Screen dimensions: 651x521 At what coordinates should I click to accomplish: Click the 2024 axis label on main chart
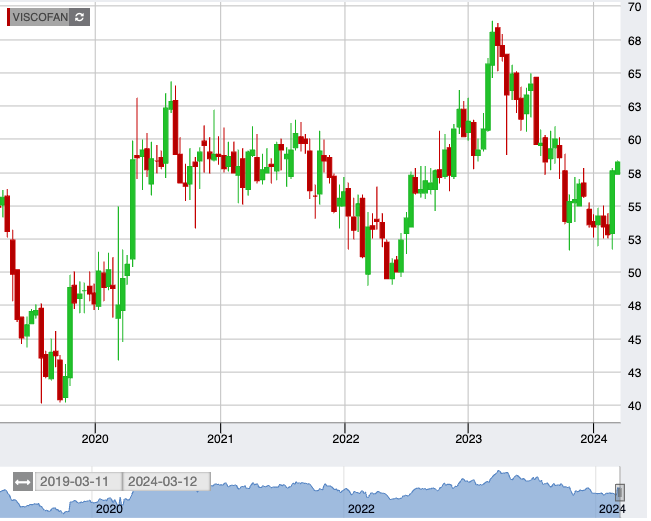594,439
